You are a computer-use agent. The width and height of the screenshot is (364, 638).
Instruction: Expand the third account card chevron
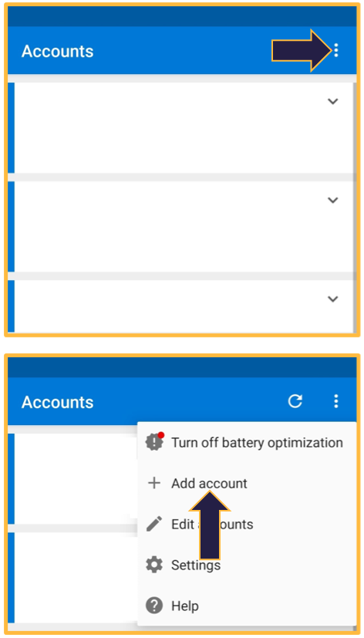click(x=333, y=299)
